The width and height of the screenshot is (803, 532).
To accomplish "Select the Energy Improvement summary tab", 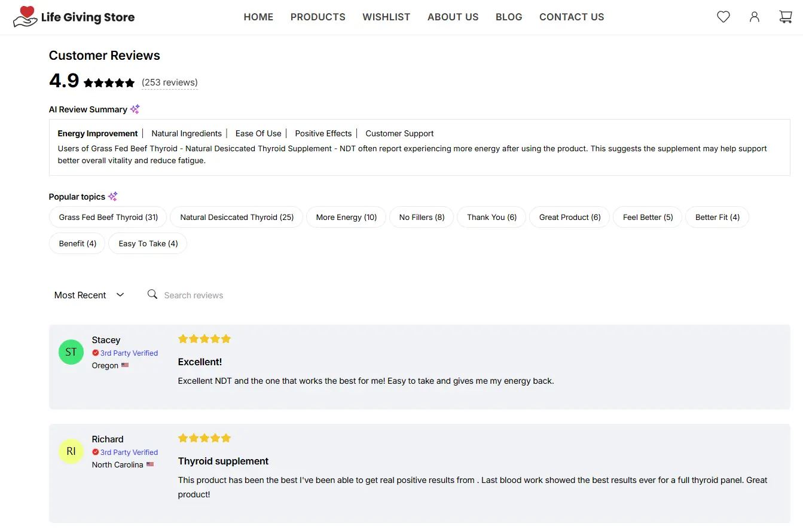I will pyautogui.click(x=97, y=133).
